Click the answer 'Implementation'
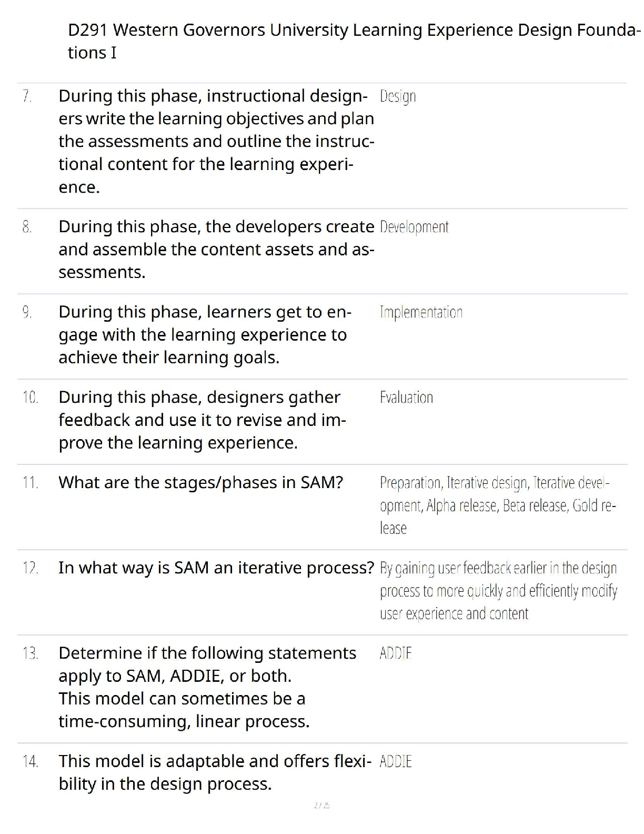This screenshot has height=834, width=644. [x=421, y=312]
